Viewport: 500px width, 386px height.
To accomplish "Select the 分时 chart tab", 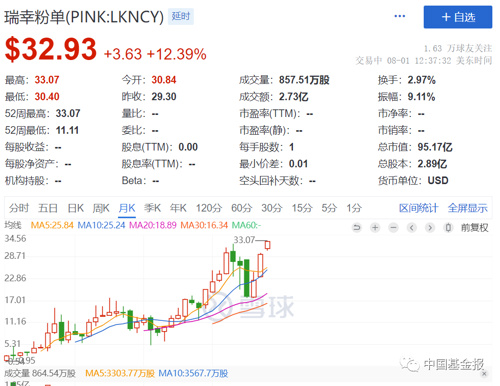I will tap(19, 208).
